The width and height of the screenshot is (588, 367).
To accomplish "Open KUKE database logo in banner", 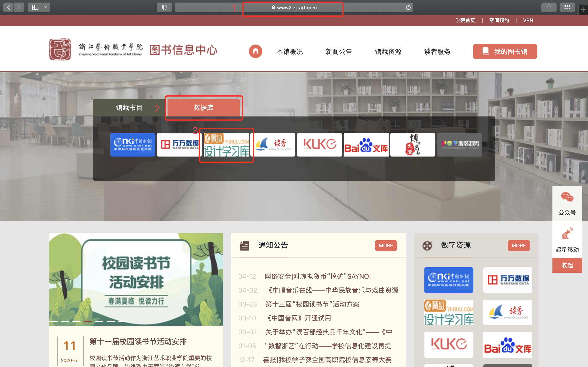I will pyautogui.click(x=319, y=144).
